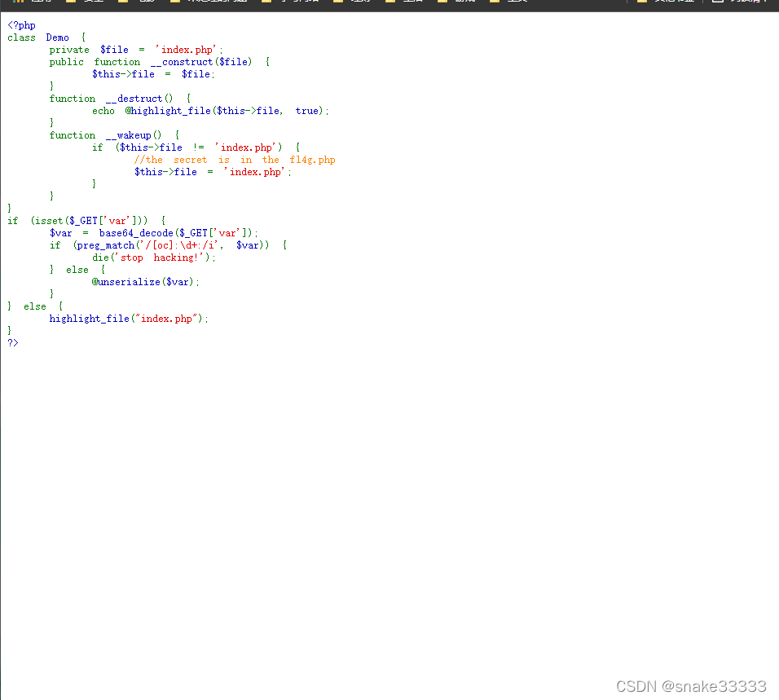Click the "@unserialize($var);" line
This screenshot has width=779, height=700.
pyautogui.click(x=146, y=282)
